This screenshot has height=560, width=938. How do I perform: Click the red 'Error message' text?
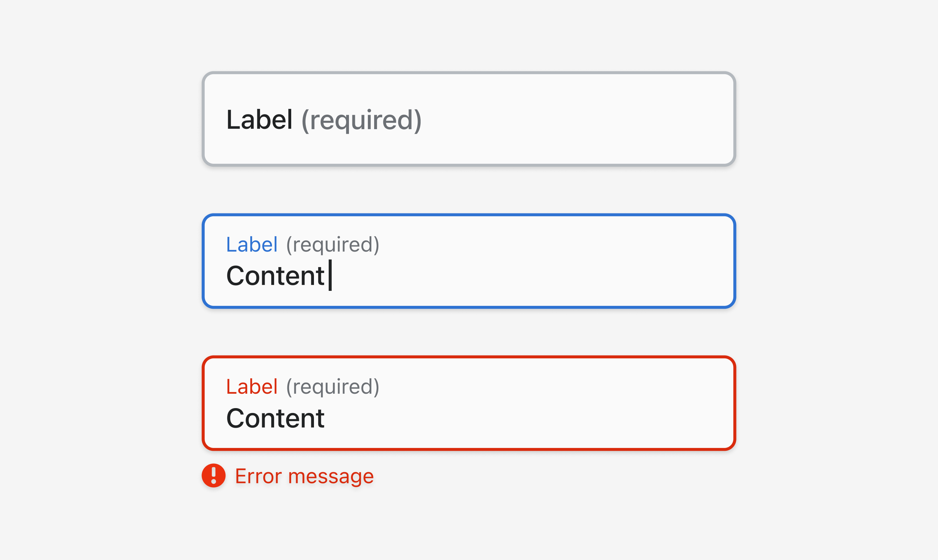(304, 476)
